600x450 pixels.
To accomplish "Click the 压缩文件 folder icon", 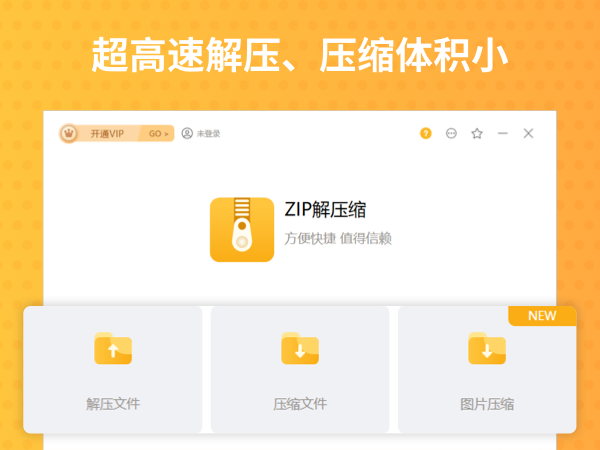I will pyautogui.click(x=300, y=348).
